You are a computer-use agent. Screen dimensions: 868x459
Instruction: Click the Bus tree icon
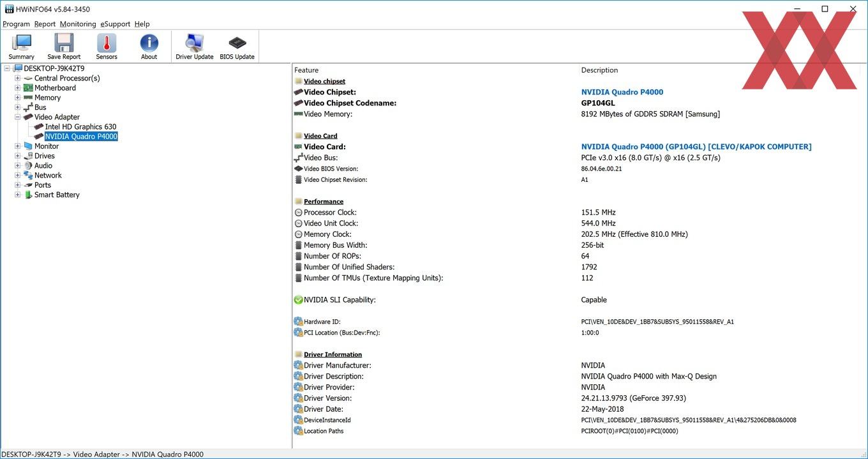tap(28, 107)
